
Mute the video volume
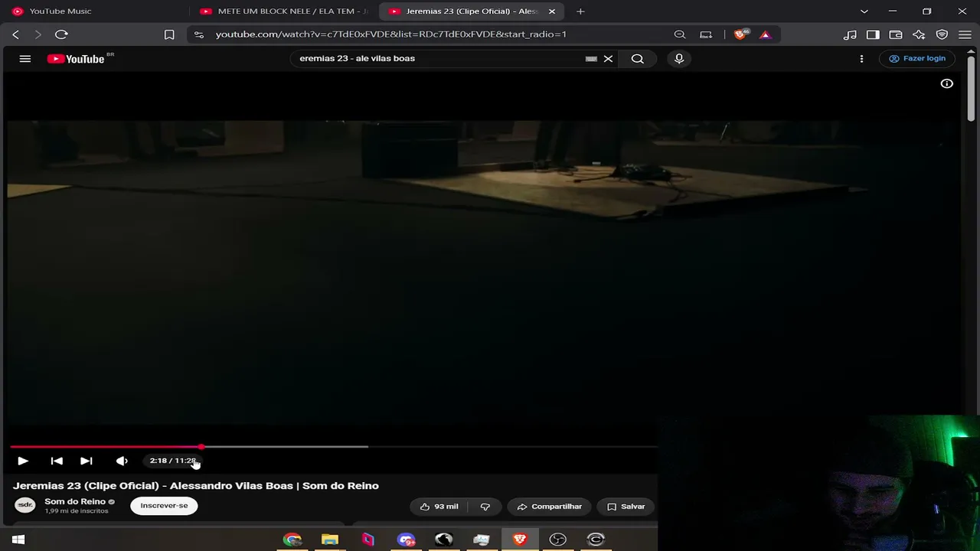coord(122,461)
